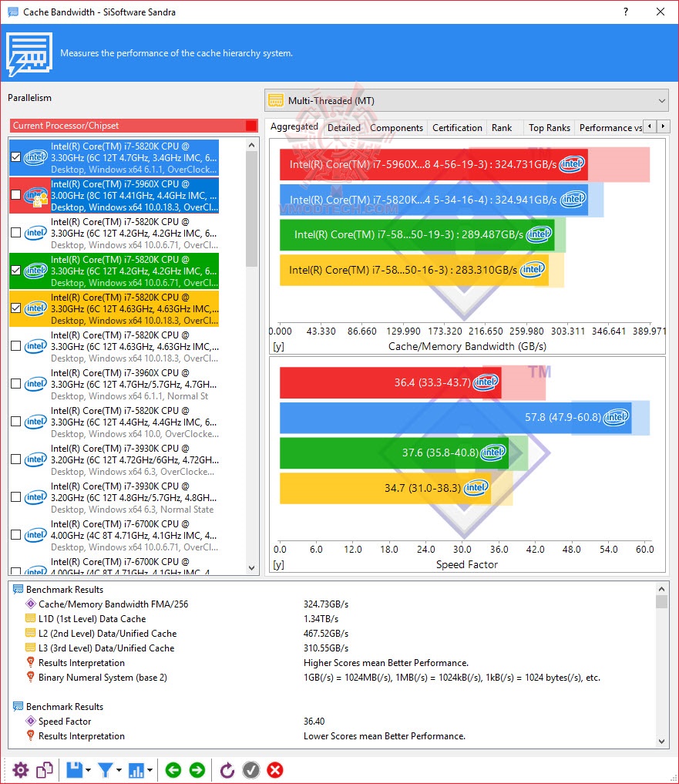Switch to the Detailed tab

click(x=344, y=127)
